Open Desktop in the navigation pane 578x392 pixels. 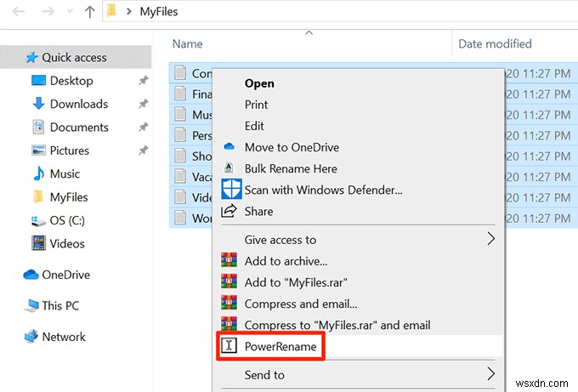[x=71, y=81]
